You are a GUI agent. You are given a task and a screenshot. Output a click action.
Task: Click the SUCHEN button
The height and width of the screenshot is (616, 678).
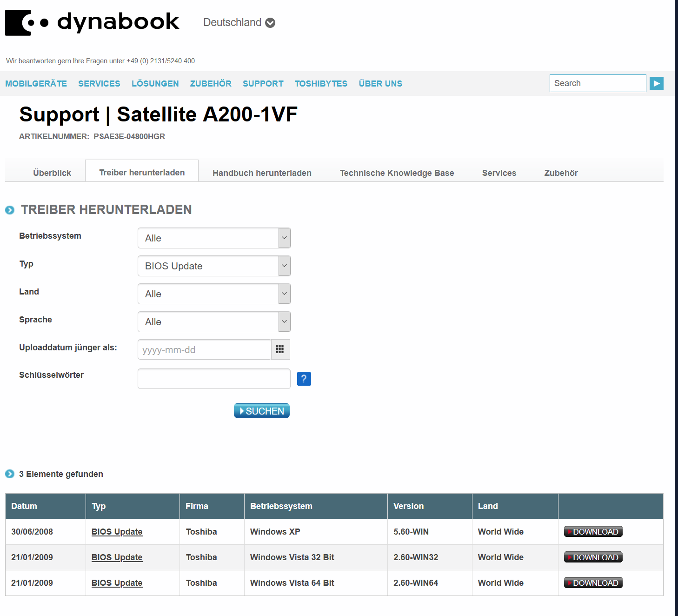coord(262,411)
